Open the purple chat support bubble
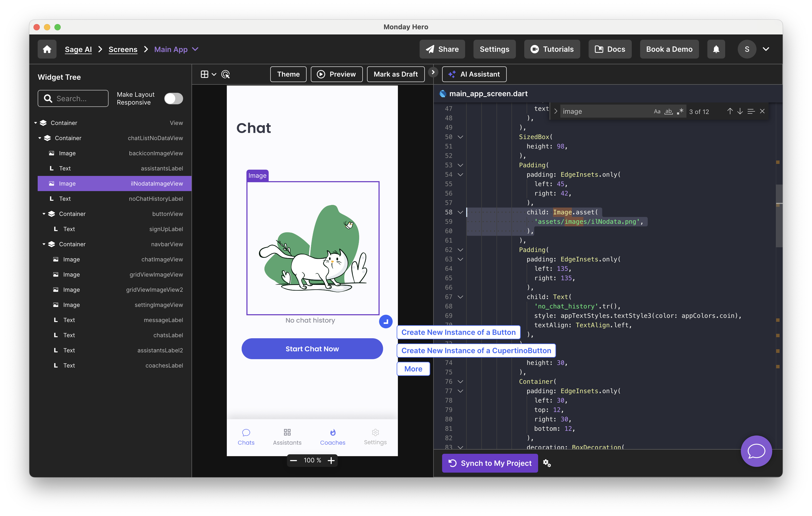812x516 pixels. click(x=756, y=451)
